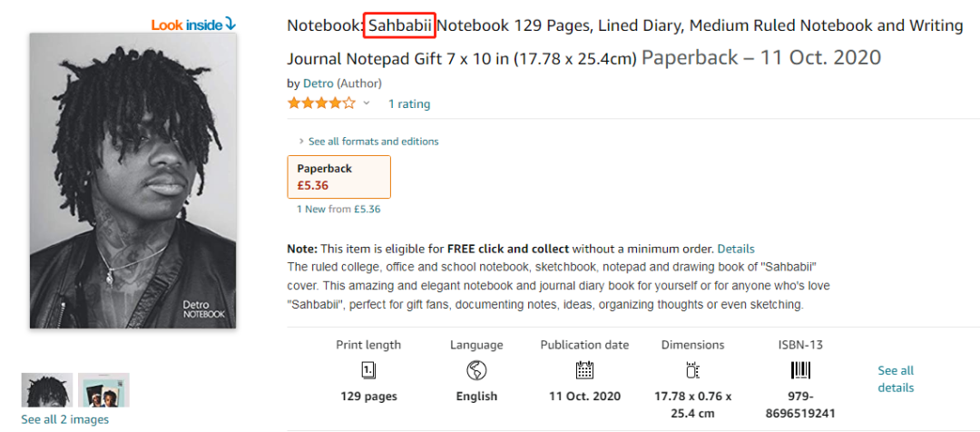Click See all details link

click(896, 378)
